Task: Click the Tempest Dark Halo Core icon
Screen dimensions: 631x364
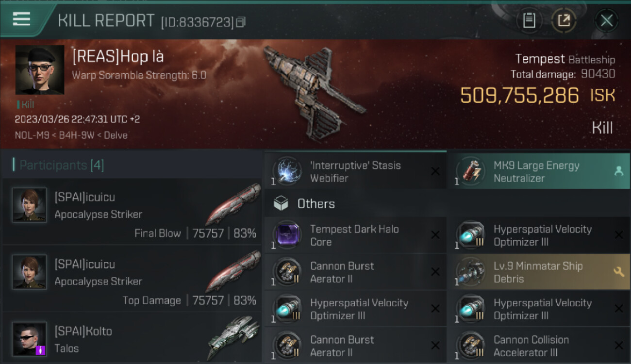Action: click(x=287, y=235)
